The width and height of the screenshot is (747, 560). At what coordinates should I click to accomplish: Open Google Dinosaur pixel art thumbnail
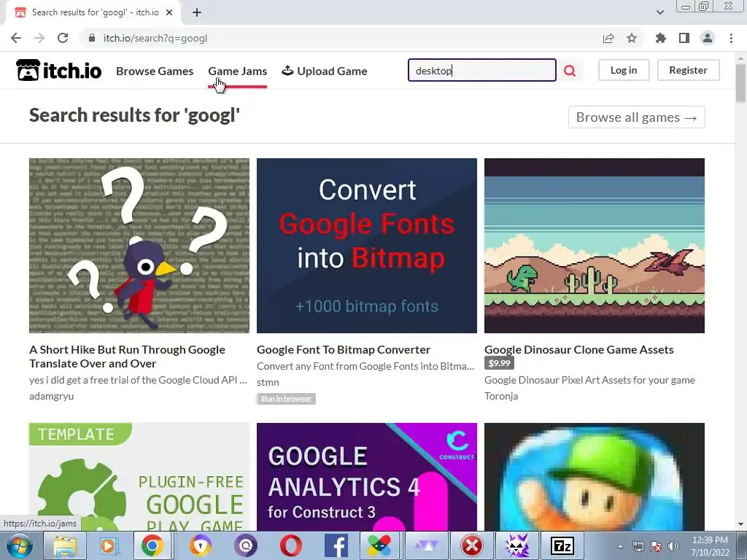tap(595, 246)
